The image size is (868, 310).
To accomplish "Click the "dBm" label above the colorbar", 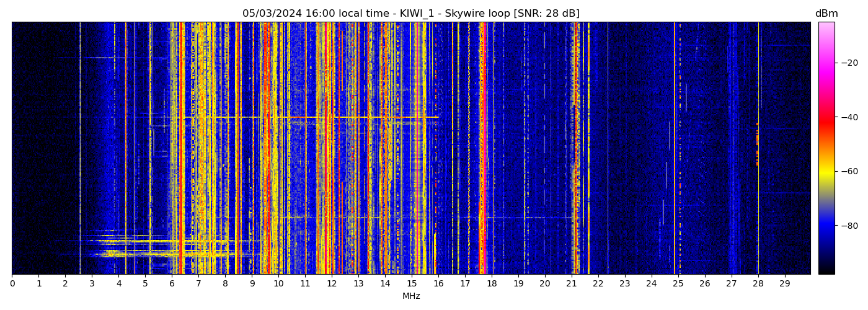I will click(826, 14).
